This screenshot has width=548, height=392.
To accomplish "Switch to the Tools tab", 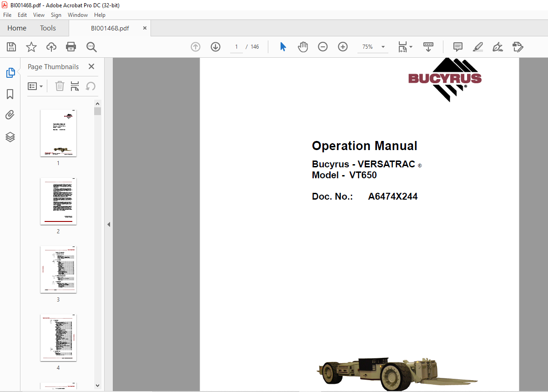I will 48,28.
